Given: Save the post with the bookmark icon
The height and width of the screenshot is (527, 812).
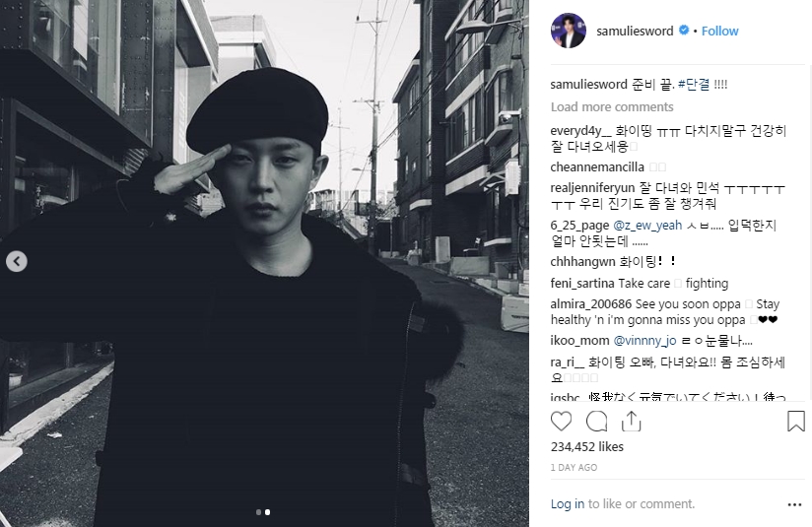Looking at the screenshot, I should pos(796,422).
